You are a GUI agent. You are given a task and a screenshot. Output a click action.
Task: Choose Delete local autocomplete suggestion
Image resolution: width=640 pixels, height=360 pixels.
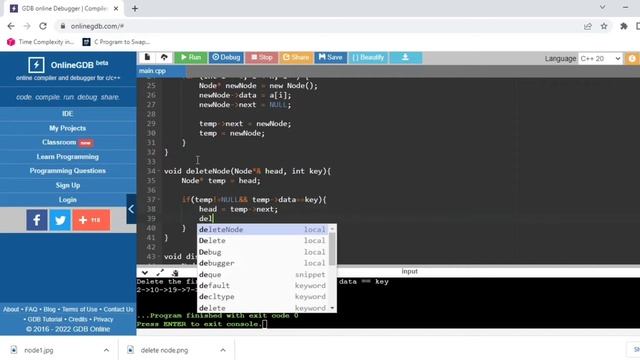pyautogui.click(x=263, y=241)
